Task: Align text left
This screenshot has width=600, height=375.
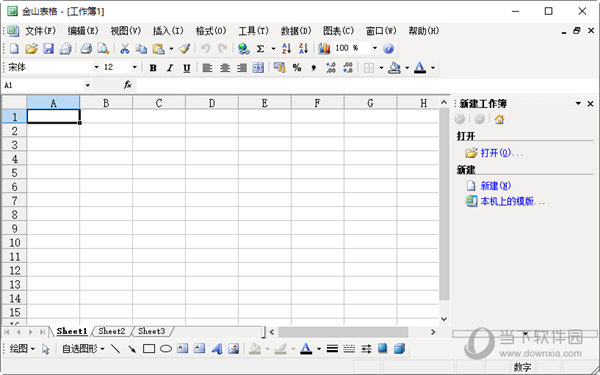Action: click(x=207, y=68)
